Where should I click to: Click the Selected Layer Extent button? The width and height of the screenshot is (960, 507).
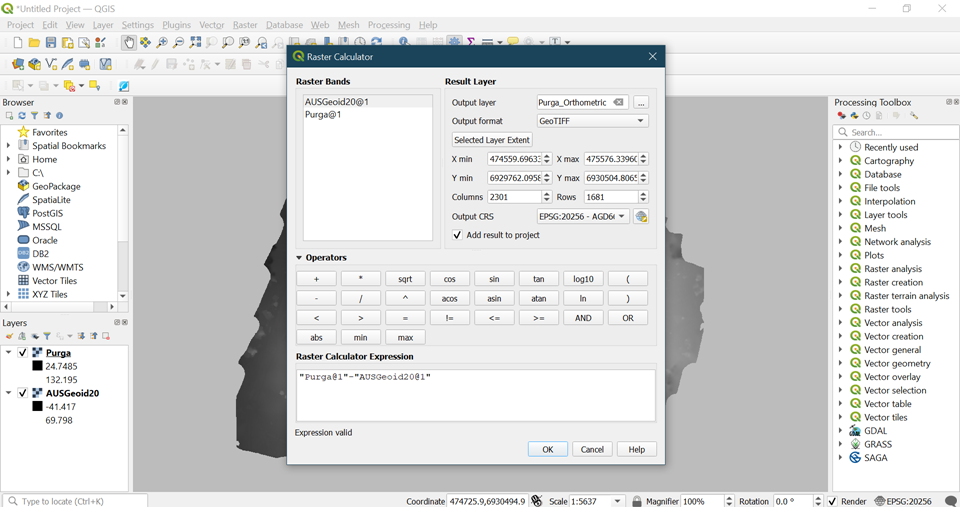[x=492, y=140]
